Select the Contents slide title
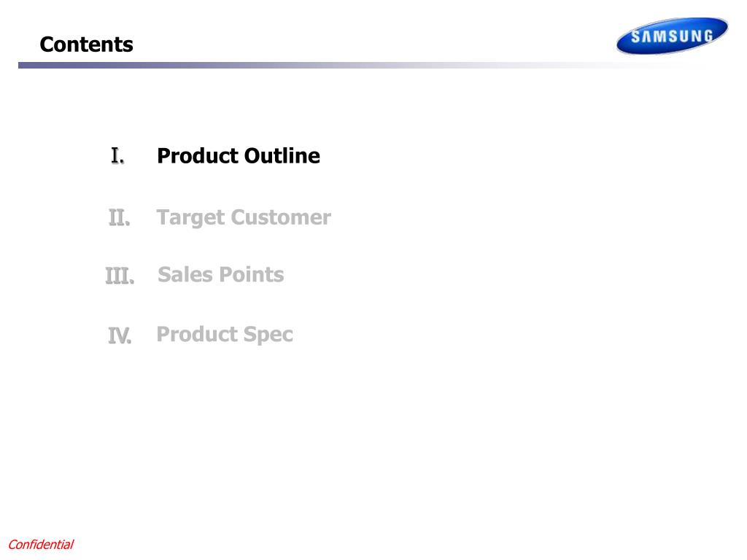Screen dimensions: 747x560 86,44
